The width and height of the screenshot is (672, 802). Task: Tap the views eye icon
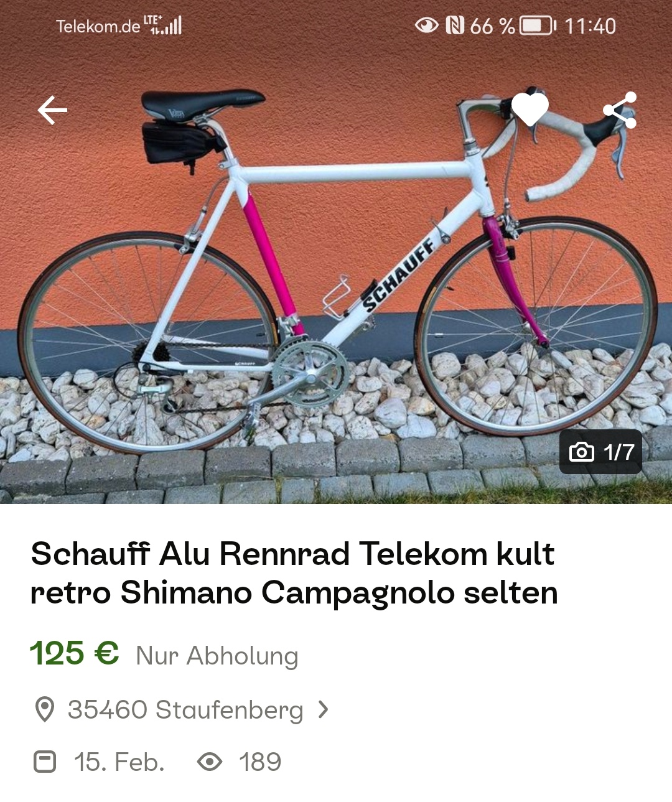(x=210, y=762)
